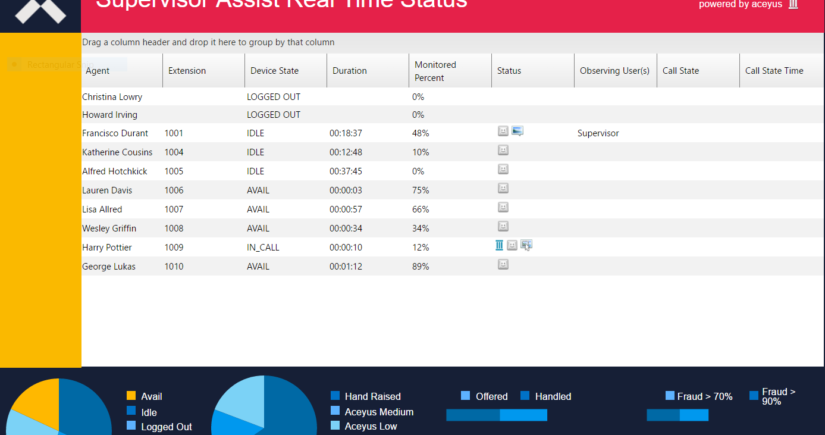Click the aceyus pillar icon in header

[793, 4]
